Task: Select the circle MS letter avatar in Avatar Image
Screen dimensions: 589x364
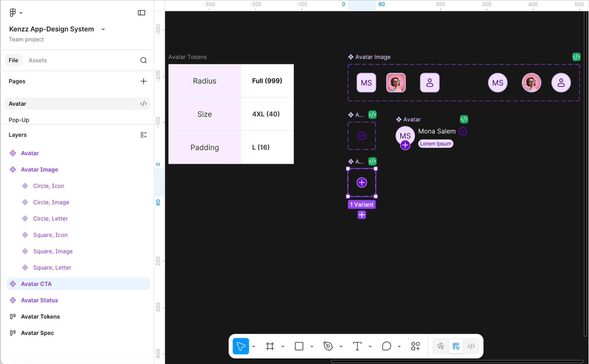Action: [x=498, y=83]
